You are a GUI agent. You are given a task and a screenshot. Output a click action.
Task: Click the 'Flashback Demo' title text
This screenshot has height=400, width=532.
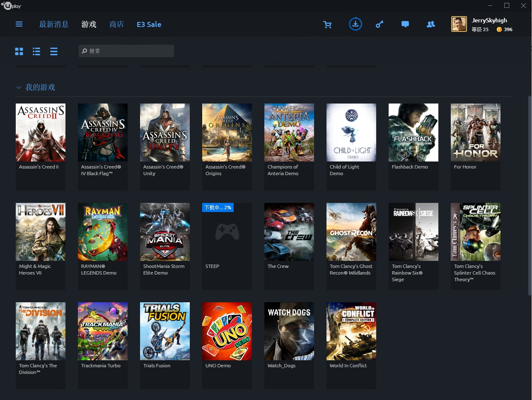(x=410, y=167)
